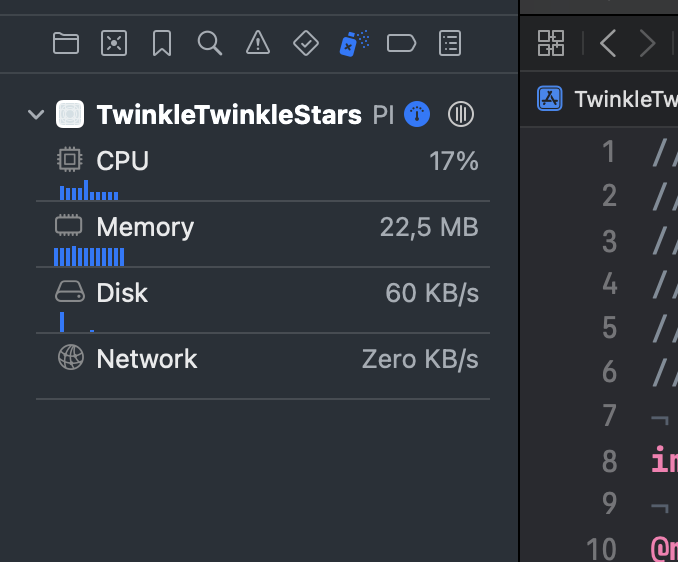This screenshot has width=678, height=562.
Task: Select the TwinkleTw editor tab
Action: 620,98
